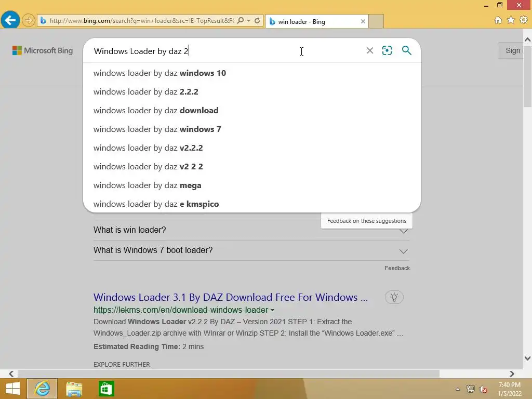This screenshot has width=532, height=399.
Task: Click the Sign in button
Action: click(510, 50)
